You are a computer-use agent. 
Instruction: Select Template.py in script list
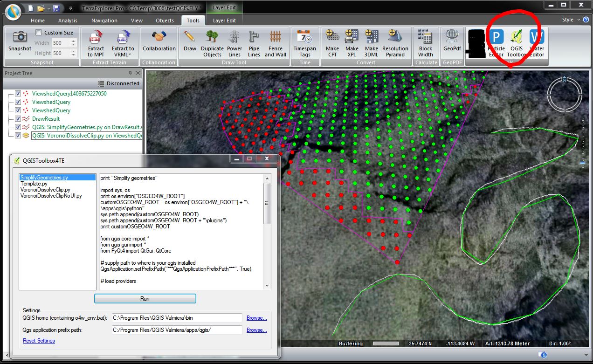34,184
